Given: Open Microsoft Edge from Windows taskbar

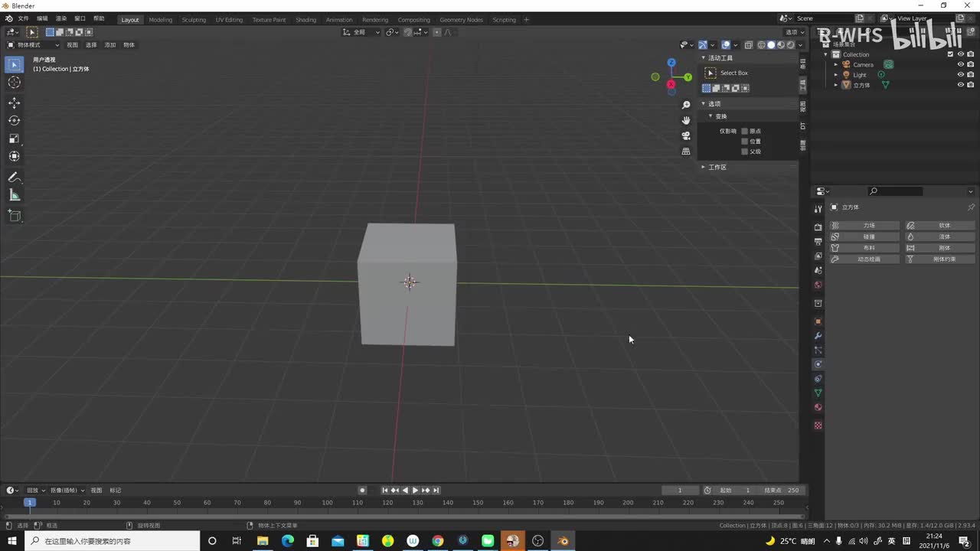Looking at the screenshot, I should tap(287, 541).
